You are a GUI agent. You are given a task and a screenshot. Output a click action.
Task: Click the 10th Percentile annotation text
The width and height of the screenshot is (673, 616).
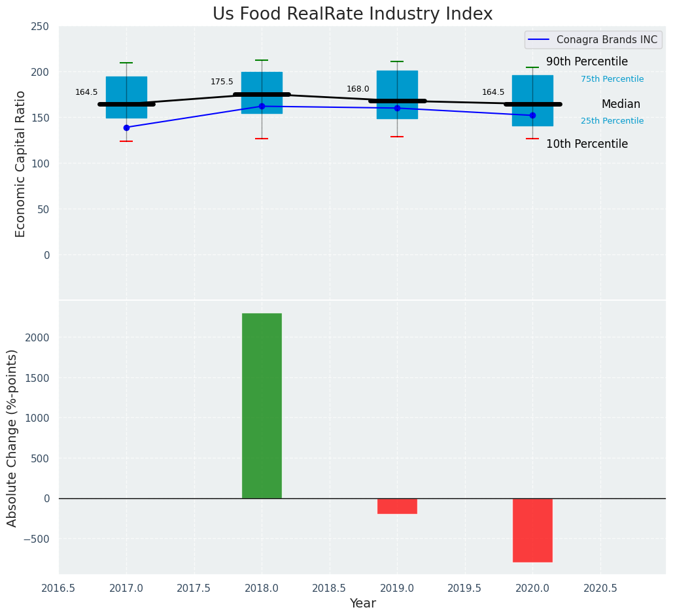pos(587,145)
